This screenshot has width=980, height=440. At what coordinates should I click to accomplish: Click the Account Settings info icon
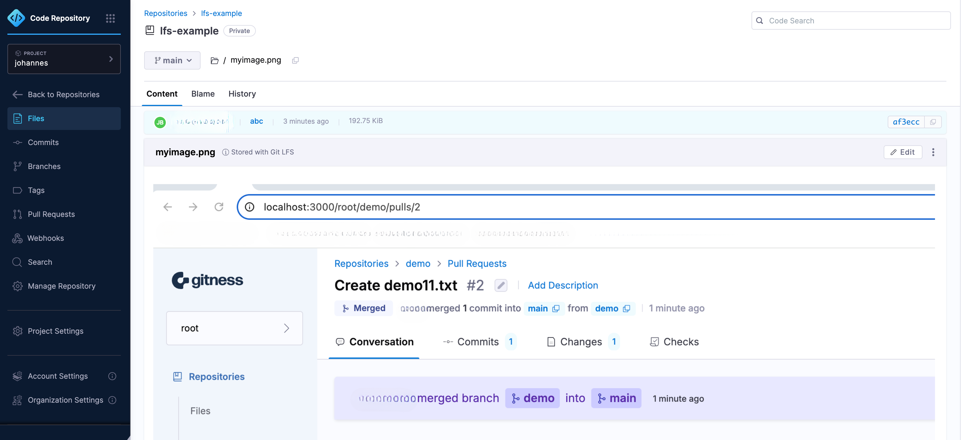(x=112, y=376)
